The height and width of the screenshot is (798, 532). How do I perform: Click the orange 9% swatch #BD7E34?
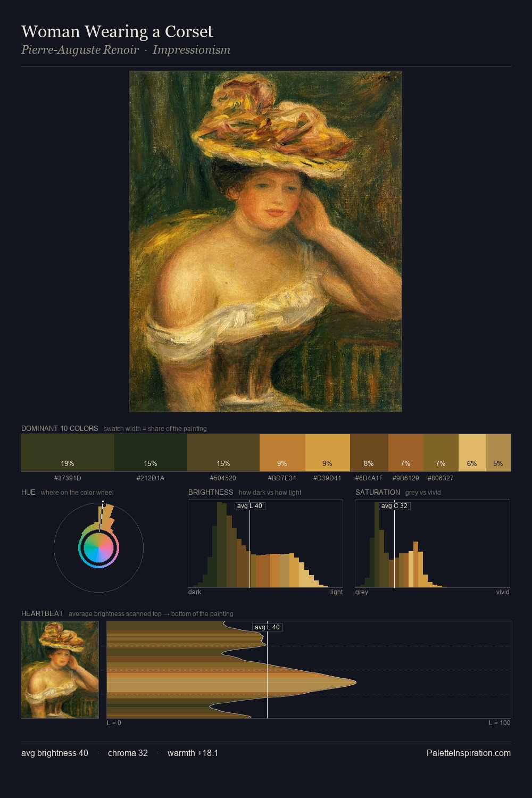(282, 453)
